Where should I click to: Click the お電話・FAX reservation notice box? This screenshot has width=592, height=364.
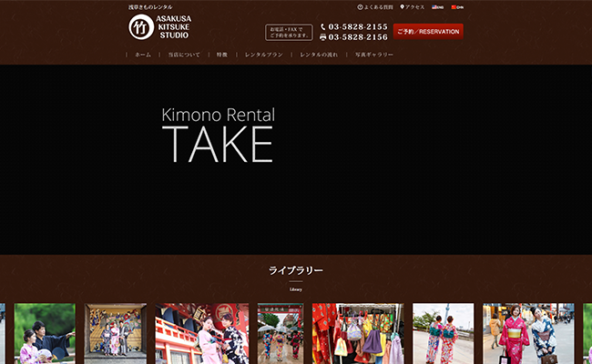289,32
